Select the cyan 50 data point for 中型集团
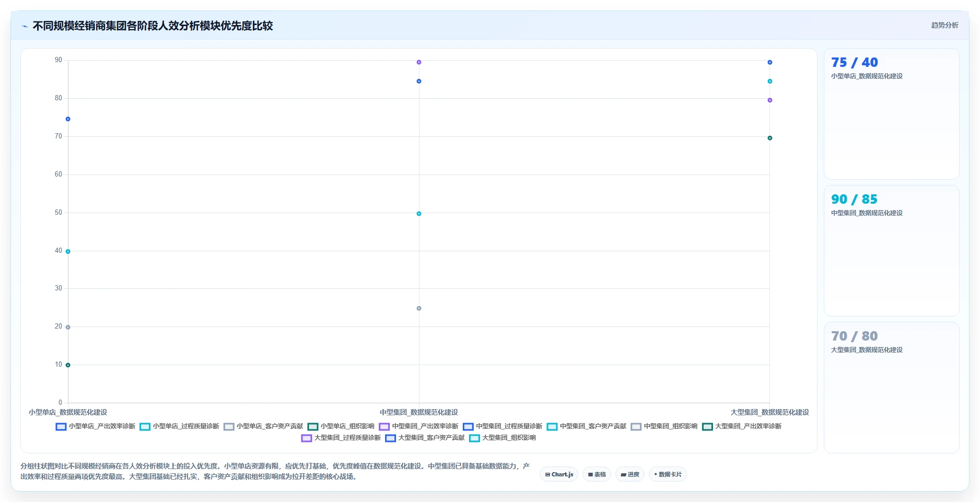This screenshot has width=980, height=502. coord(419,214)
